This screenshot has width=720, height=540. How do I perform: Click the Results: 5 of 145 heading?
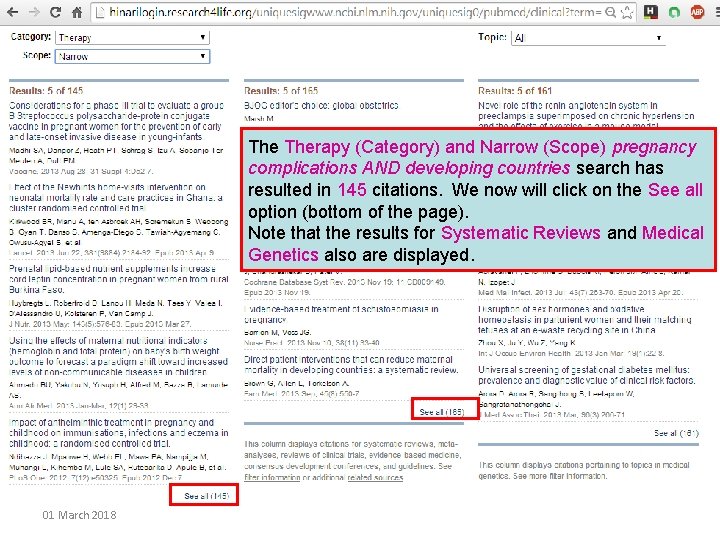46,90
